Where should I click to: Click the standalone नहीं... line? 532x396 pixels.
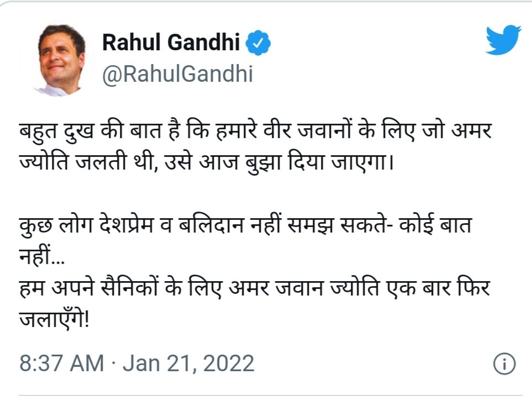coord(41,257)
